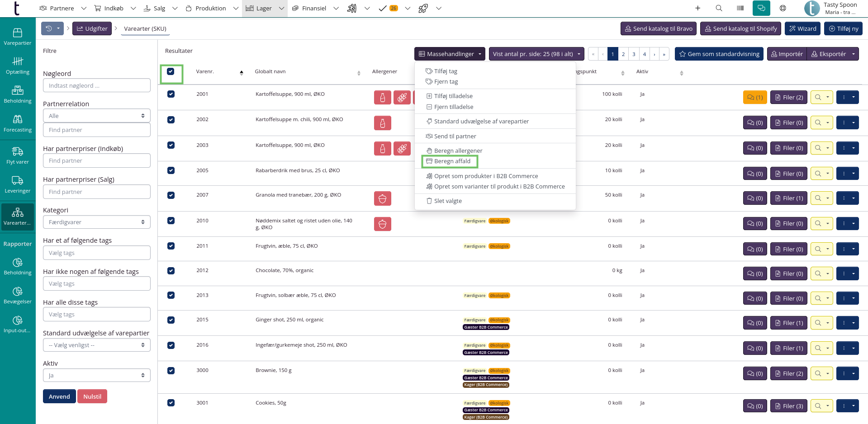The width and height of the screenshot is (868, 424).
Task: Deselect the row checkbox for item 3000
Action: (171, 370)
